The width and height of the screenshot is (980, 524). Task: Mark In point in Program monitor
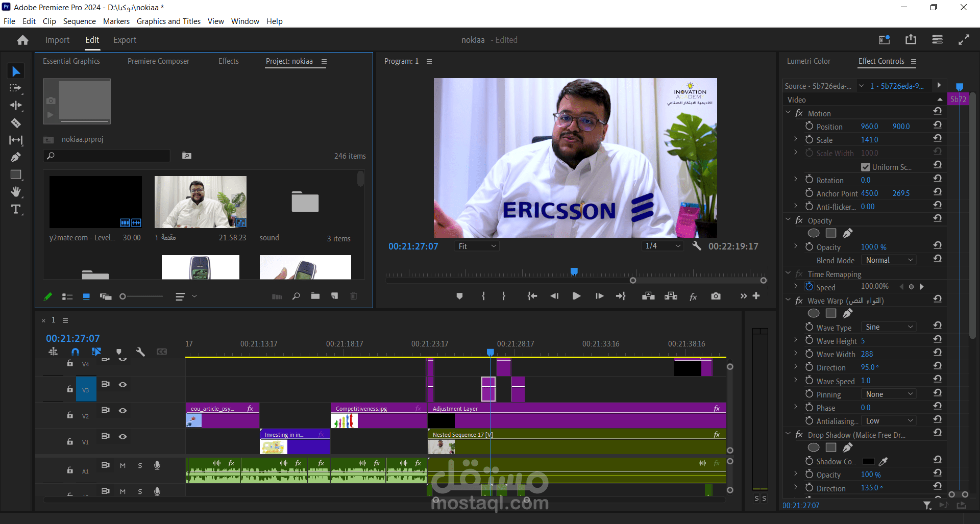(x=483, y=296)
